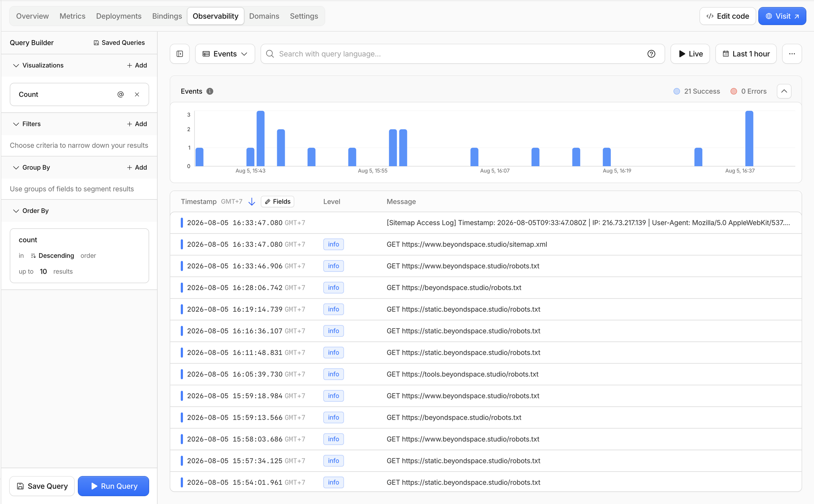The image size is (814, 504).
Task: Click the Fields edit button
Action: [x=277, y=202]
